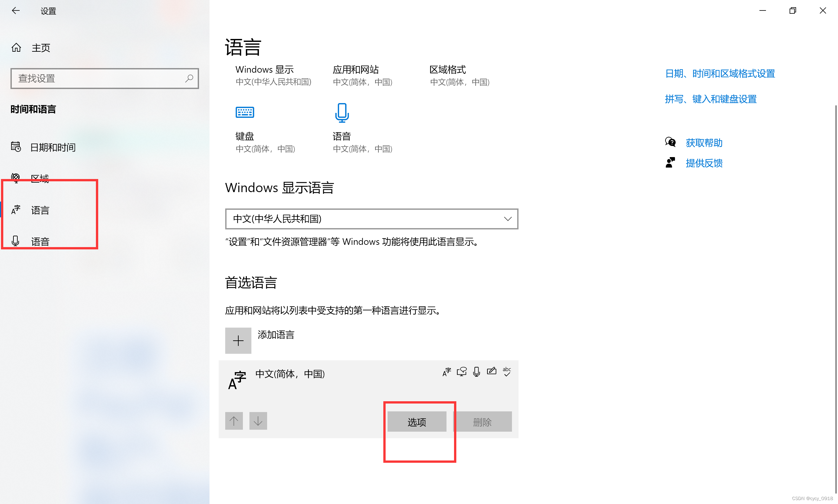Open 拼写、键入和键盘设置 link
This screenshot has height=504, width=838.
(710, 99)
